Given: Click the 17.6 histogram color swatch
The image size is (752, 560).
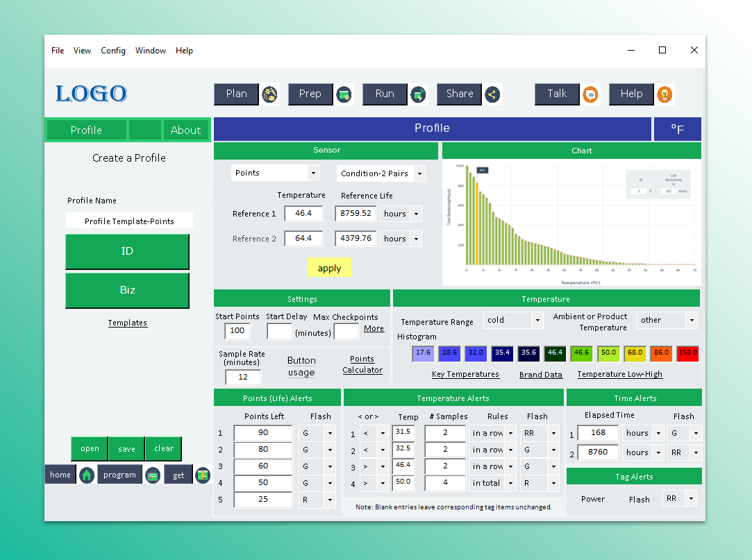Looking at the screenshot, I should (x=423, y=353).
